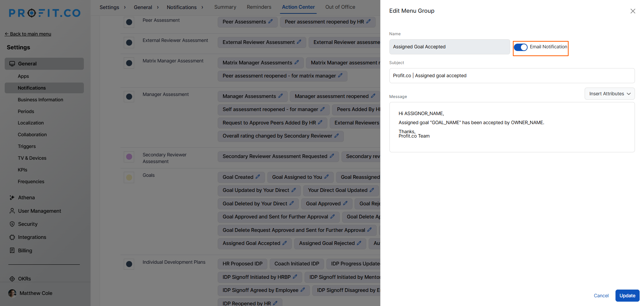Expand the General breadcrumb chevron
644x306 pixels.
(158, 7)
